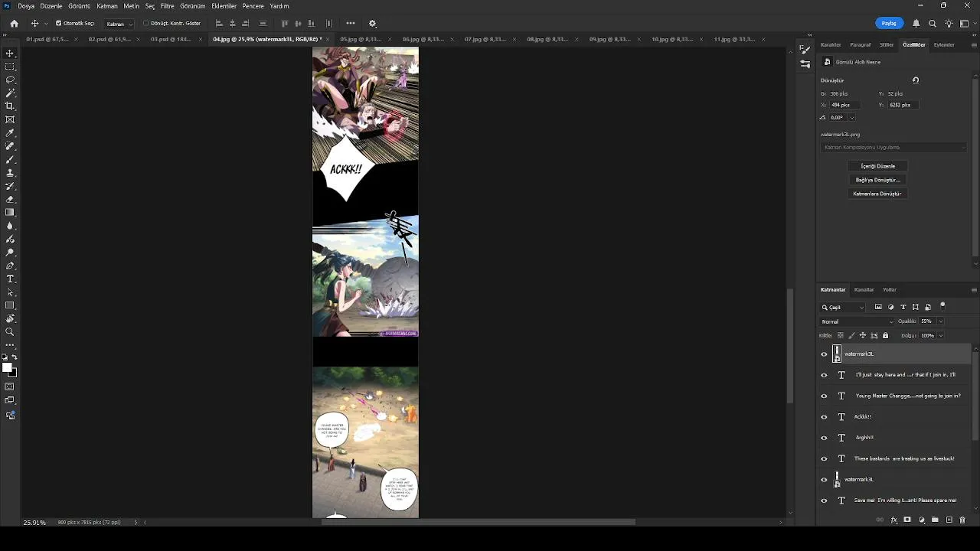Hide the Save me! text layer

click(824, 500)
